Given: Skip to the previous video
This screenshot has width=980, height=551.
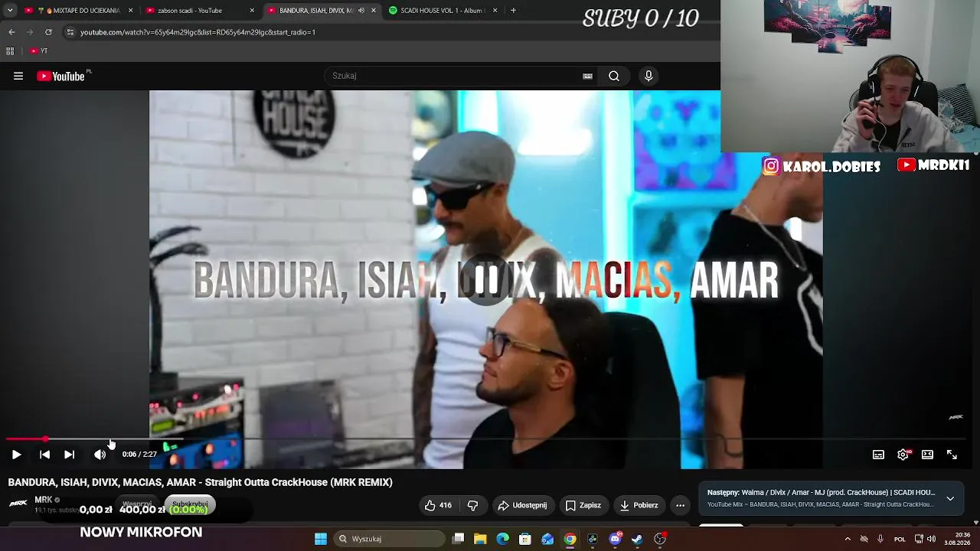Looking at the screenshot, I should 44,455.
